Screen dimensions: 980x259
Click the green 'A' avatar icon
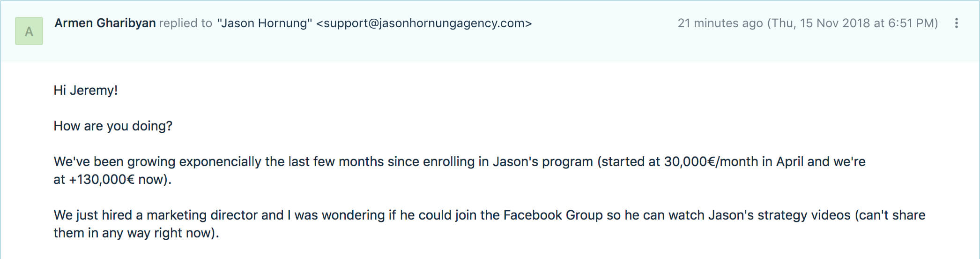(x=29, y=31)
